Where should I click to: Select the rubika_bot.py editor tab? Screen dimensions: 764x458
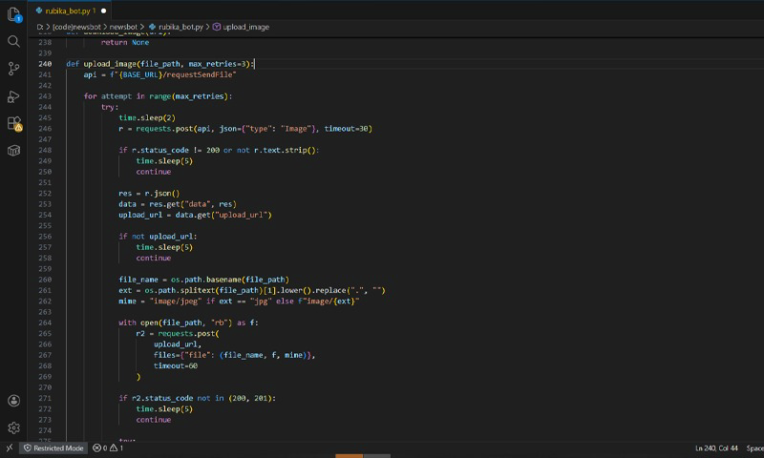70,10
